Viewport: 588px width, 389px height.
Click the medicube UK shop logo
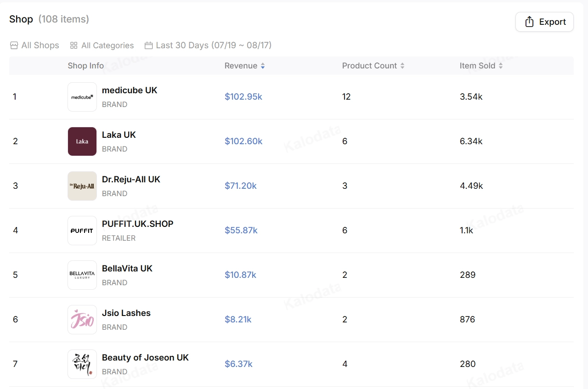pos(82,97)
